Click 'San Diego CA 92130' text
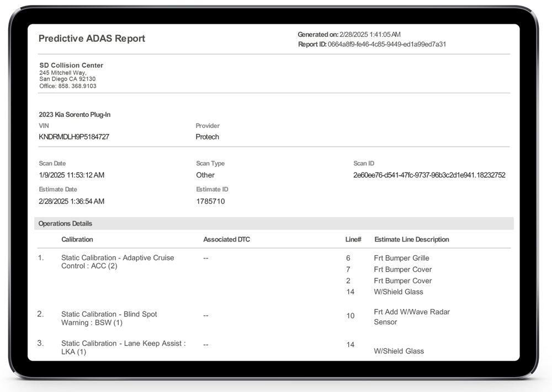 tap(67, 79)
